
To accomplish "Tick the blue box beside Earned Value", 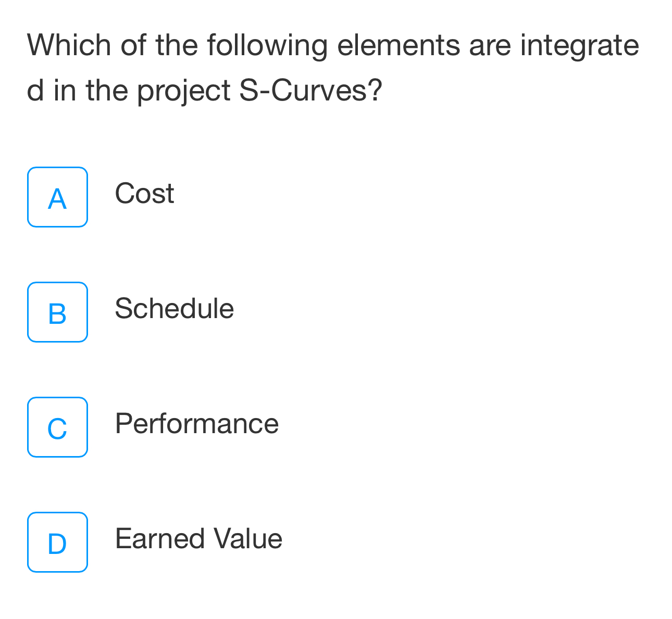I will coord(57,542).
